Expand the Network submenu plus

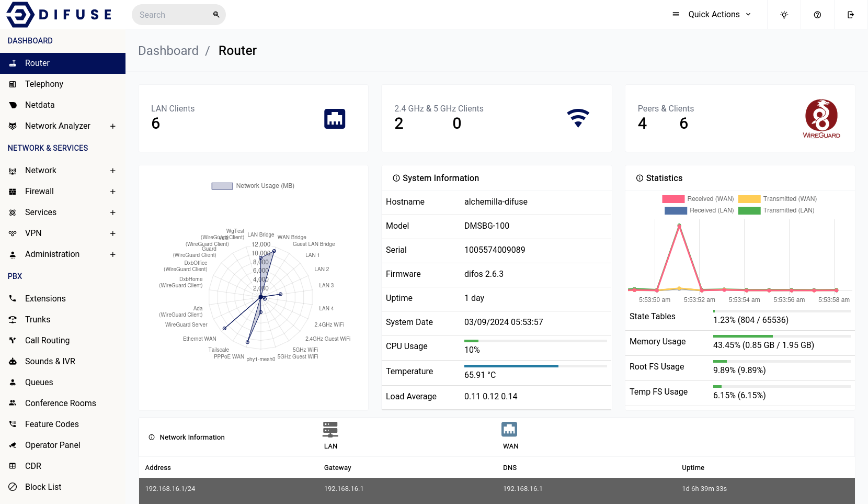tap(112, 171)
